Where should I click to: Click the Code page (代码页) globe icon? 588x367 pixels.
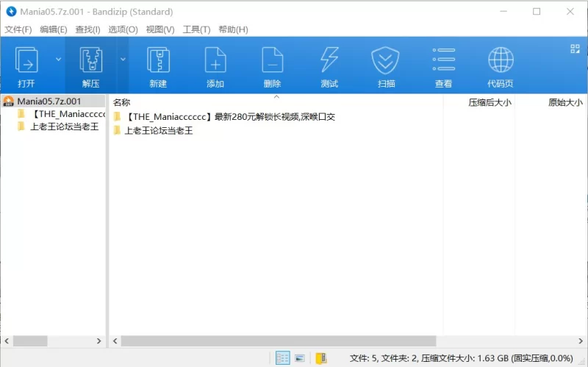(501, 60)
